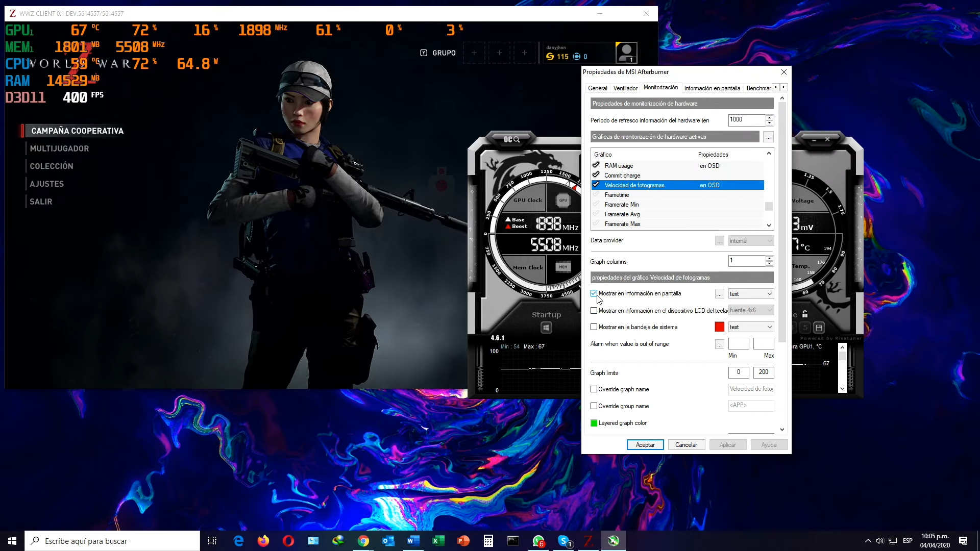Image resolution: width=980 pixels, height=551 pixels.
Task: Switch to the 'Ventilador' tab
Action: [x=625, y=88]
